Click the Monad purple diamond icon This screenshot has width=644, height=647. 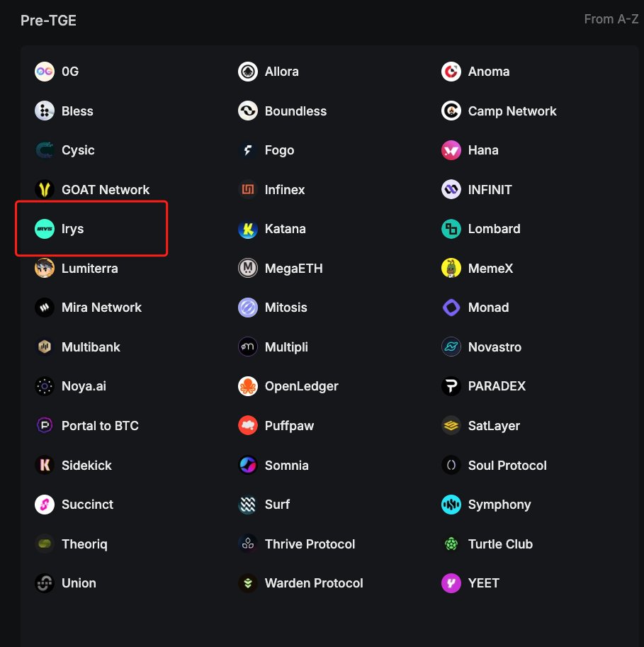451,308
